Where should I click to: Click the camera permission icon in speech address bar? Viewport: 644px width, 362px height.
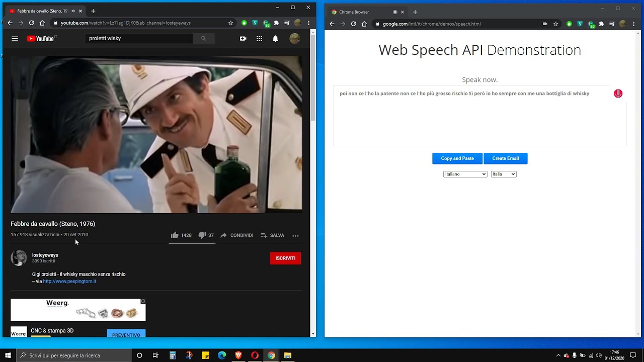545,24
